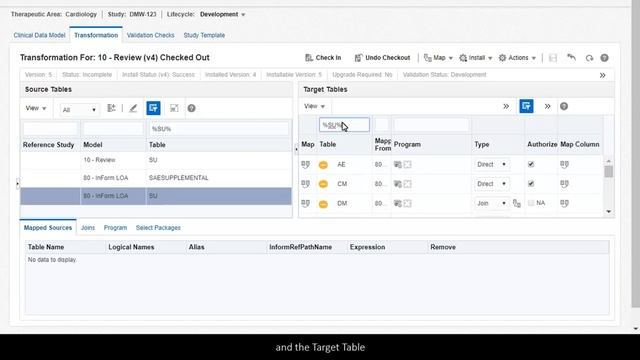Click the orange status icon for DM
This screenshot has height=360, width=640.
click(x=323, y=204)
